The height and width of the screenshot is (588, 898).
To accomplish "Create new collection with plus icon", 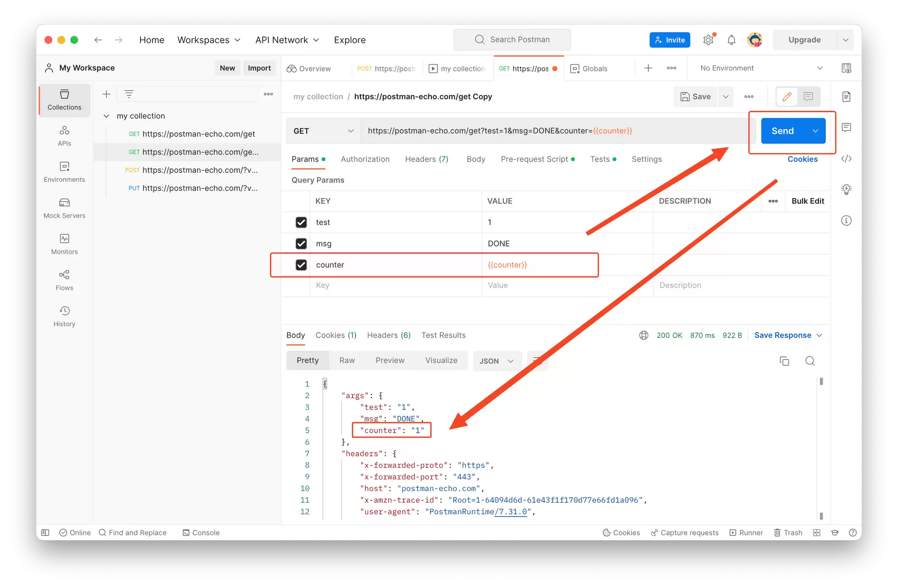I will pyautogui.click(x=106, y=94).
